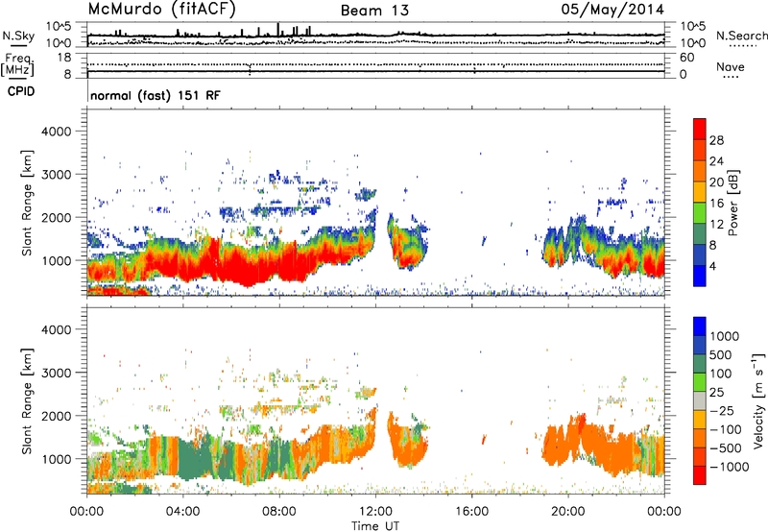Click the 20 label on Power colorbar
The width and height of the screenshot is (768, 532).
click(716, 182)
